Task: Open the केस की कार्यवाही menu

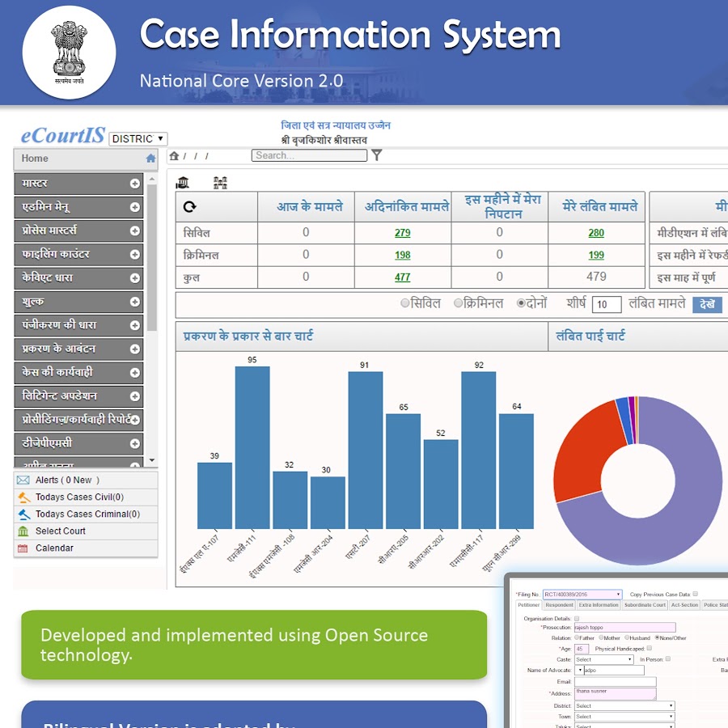Action: pyautogui.click(x=78, y=372)
